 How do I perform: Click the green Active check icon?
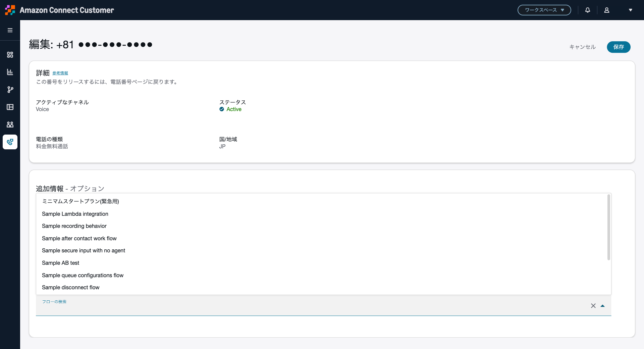(222, 109)
